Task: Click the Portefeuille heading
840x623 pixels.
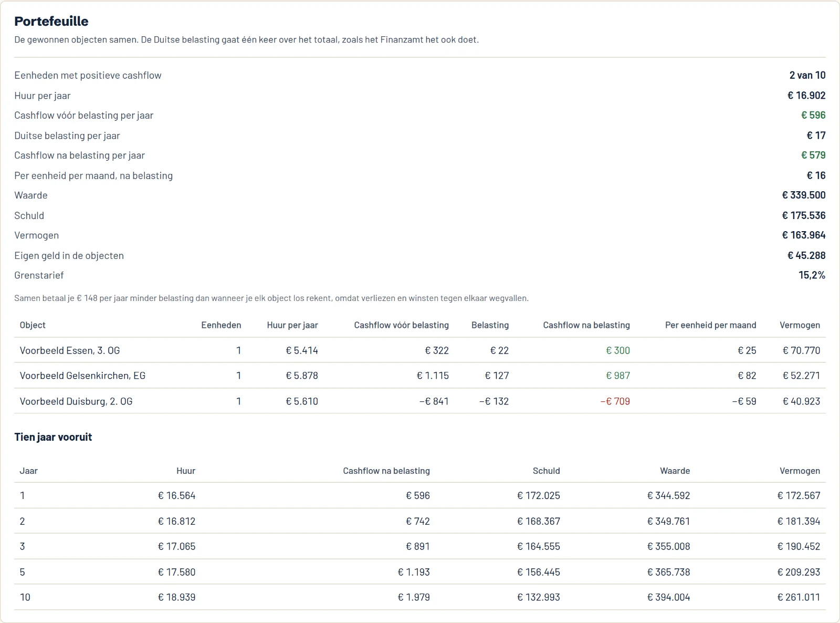Action: tap(51, 21)
